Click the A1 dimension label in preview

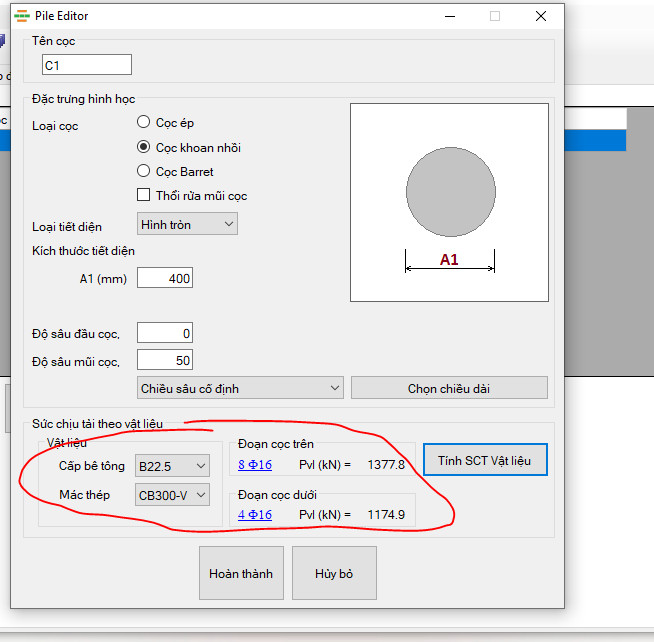click(449, 259)
